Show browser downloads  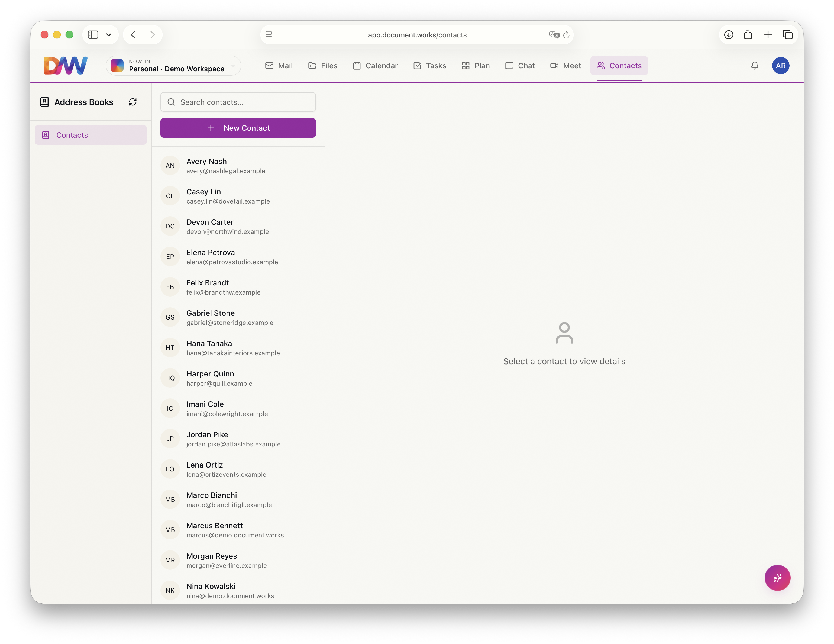[729, 35]
